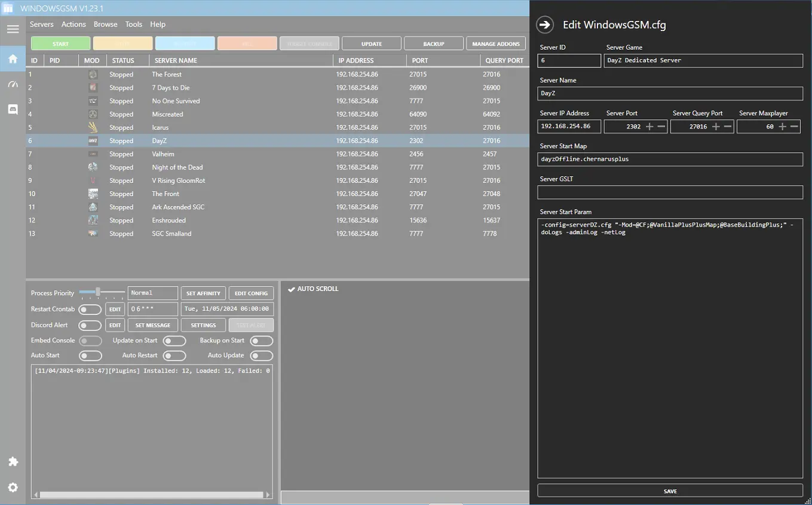Click the Ark Ascended SGC game icon

click(x=93, y=207)
